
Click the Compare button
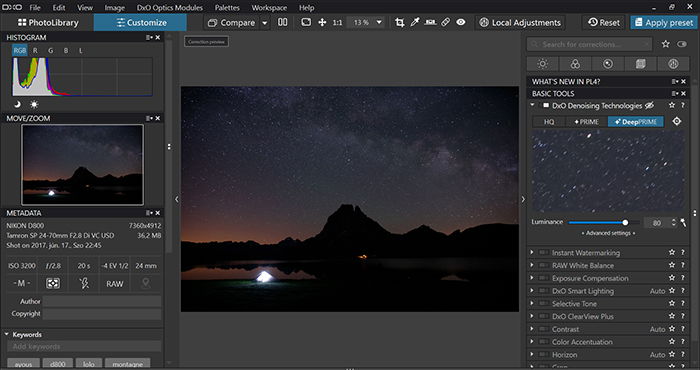point(232,23)
